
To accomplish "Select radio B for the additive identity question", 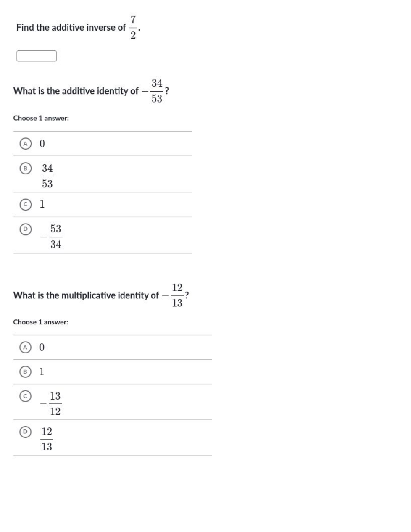I will pos(26,169).
